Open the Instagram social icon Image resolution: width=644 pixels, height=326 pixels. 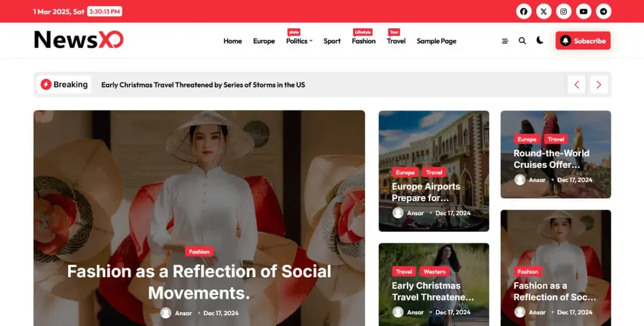coord(563,11)
